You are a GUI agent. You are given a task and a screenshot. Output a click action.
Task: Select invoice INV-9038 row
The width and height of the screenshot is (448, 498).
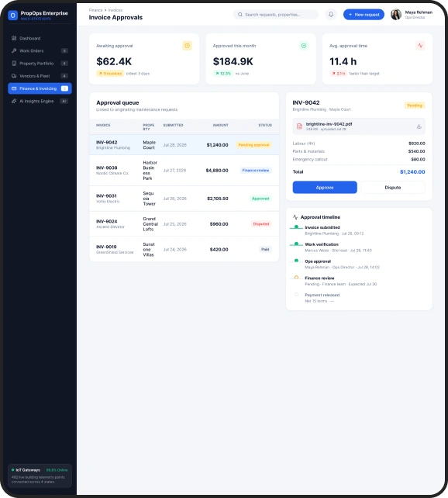[x=184, y=171]
